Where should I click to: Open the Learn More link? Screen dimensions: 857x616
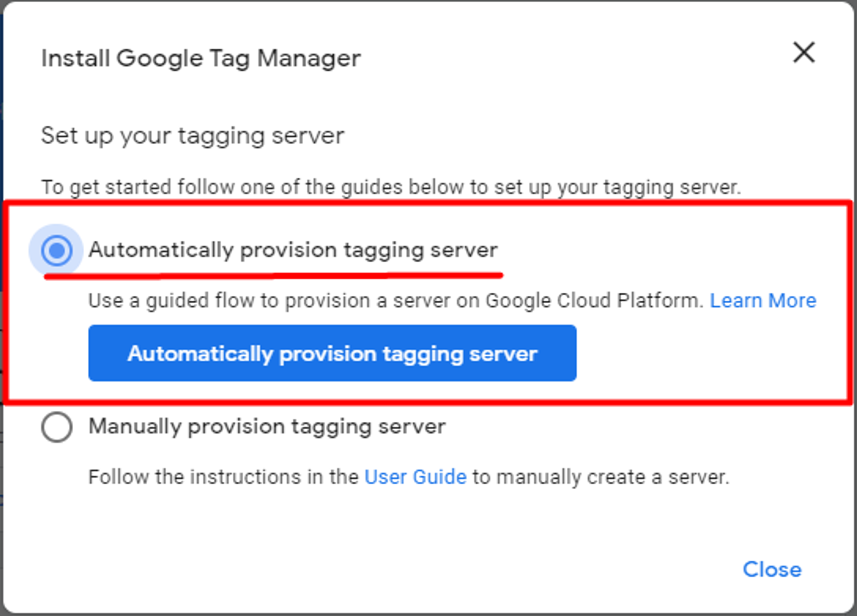click(763, 301)
